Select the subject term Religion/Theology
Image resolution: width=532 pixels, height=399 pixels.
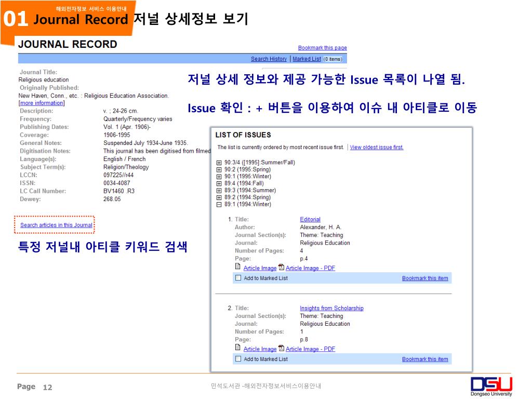tap(126, 167)
